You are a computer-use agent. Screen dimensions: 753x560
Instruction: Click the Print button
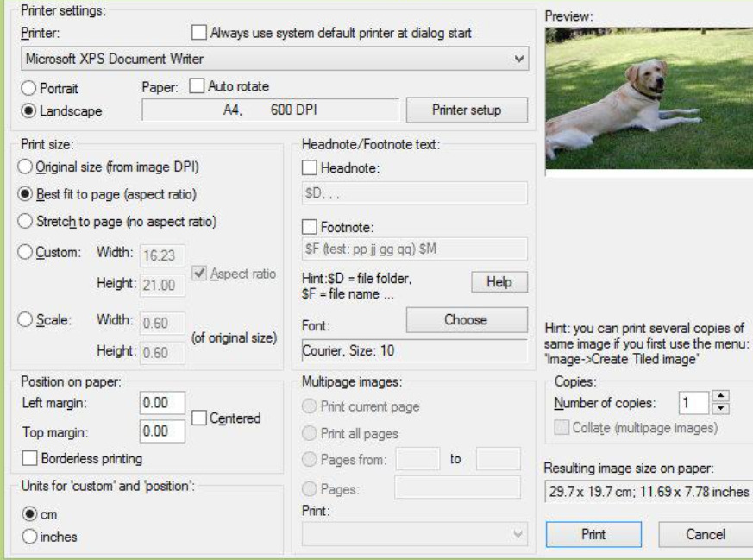[x=593, y=535]
